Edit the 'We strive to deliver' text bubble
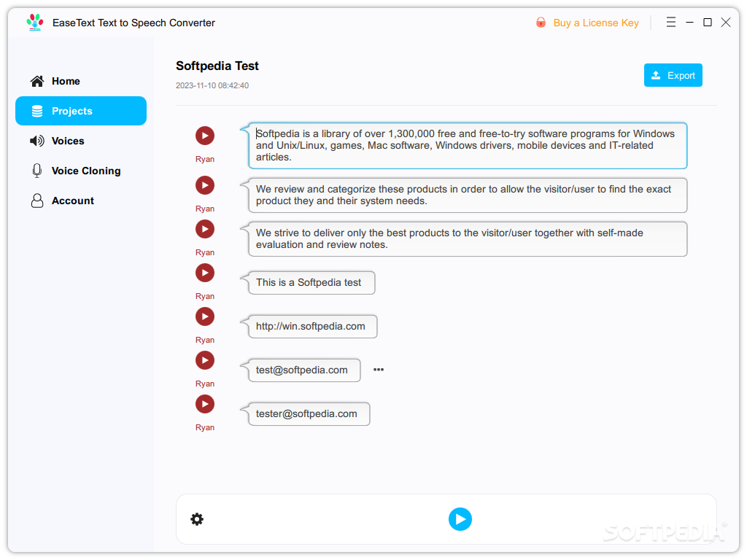The width and height of the screenshot is (747, 560). click(x=468, y=239)
